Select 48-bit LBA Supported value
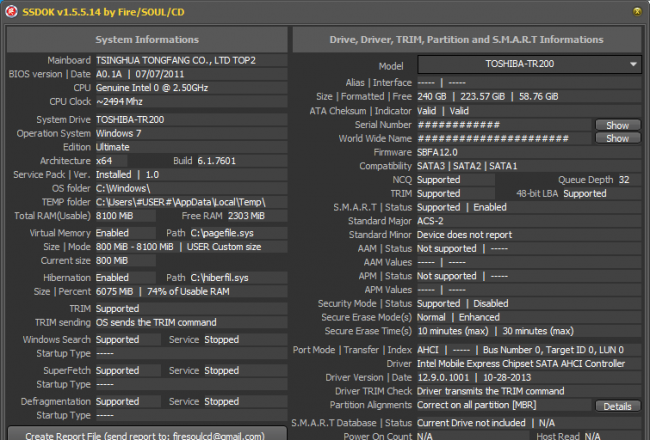The height and width of the screenshot is (440, 650). (x=585, y=194)
